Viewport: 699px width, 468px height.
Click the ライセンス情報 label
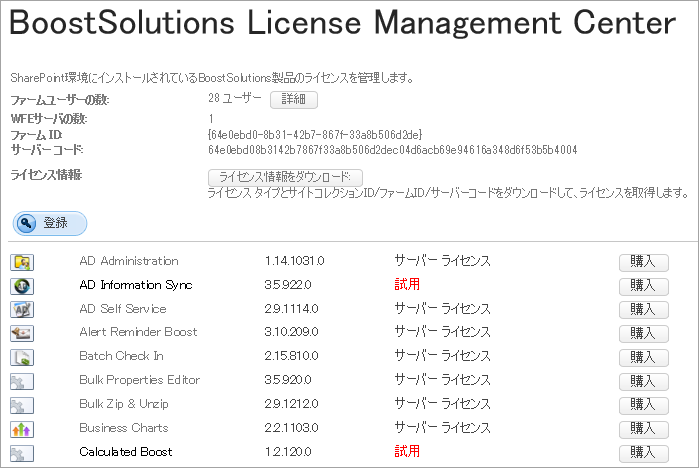[x=46, y=175]
